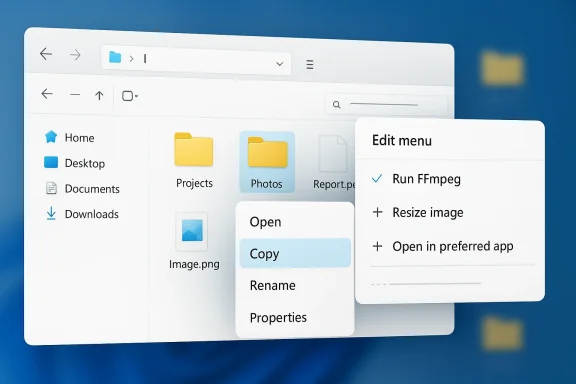Click the search magnifier icon

click(x=336, y=105)
